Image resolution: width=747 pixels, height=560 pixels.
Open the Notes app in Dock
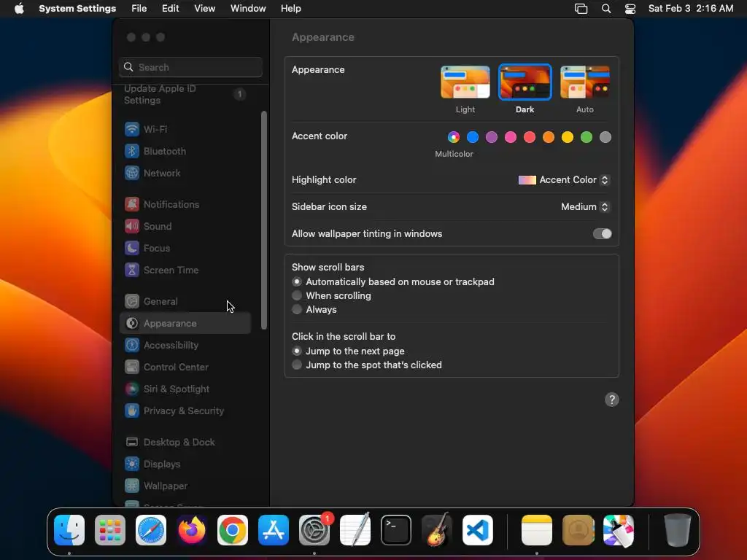pyautogui.click(x=537, y=530)
